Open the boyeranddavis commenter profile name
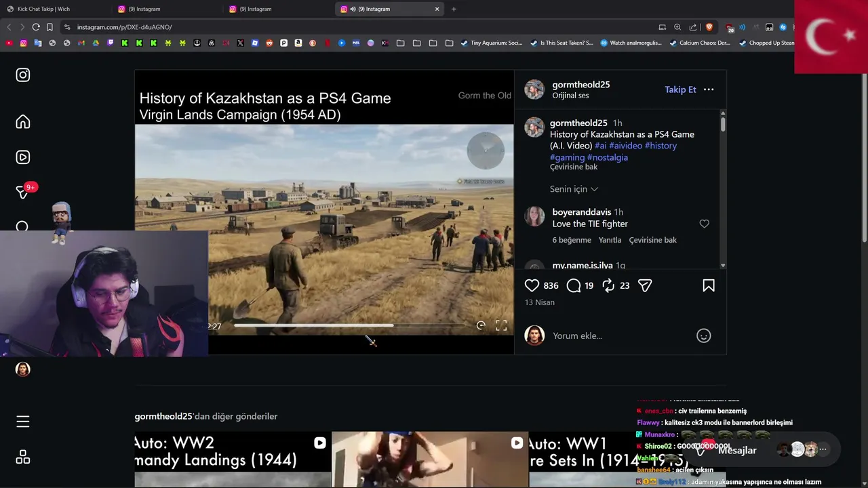 pyautogui.click(x=582, y=212)
